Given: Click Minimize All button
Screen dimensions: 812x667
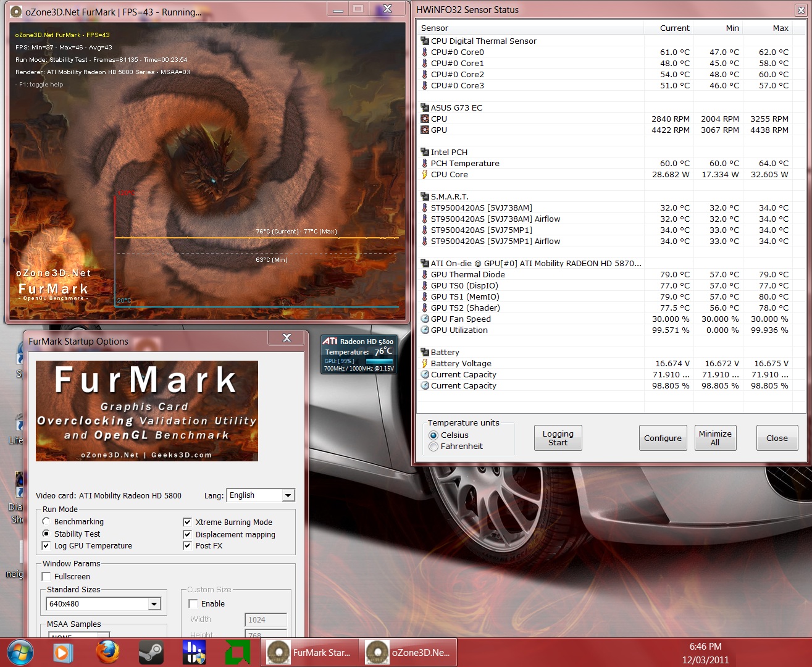Looking at the screenshot, I should [x=715, y=438].
